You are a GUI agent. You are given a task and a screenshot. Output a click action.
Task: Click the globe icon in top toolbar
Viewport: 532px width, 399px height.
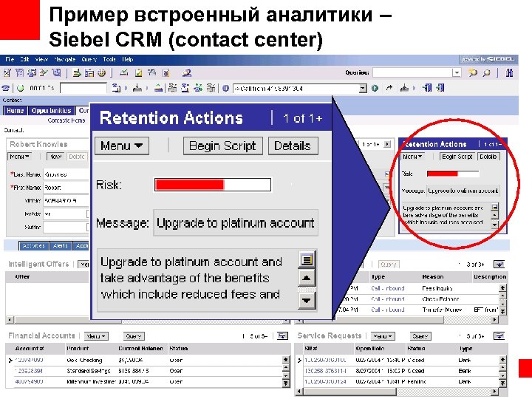pyautogui.click(x=101, y=72)
